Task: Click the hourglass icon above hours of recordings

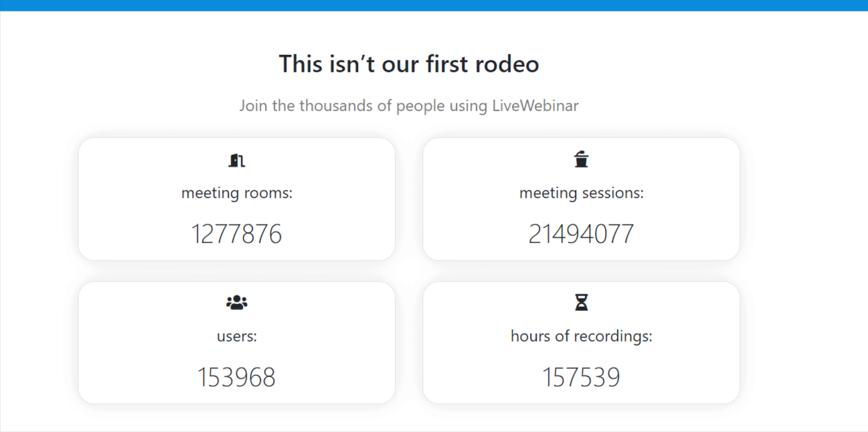Action: coord(582,303)
